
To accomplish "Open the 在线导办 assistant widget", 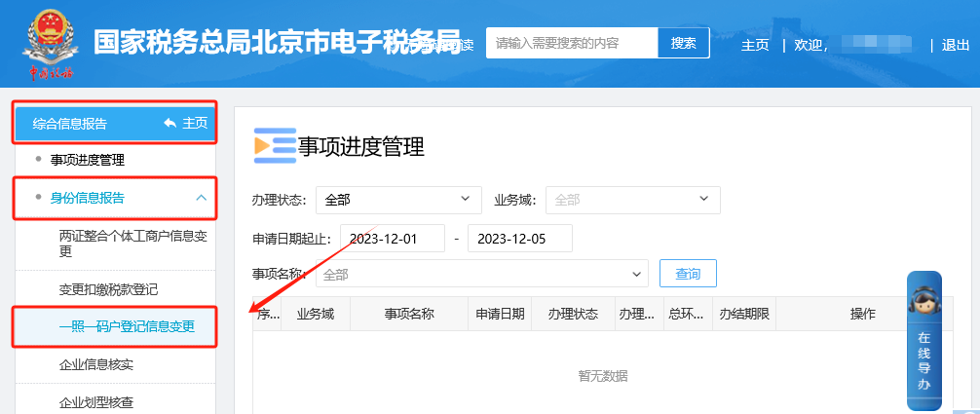I will [x=923, y=341].
